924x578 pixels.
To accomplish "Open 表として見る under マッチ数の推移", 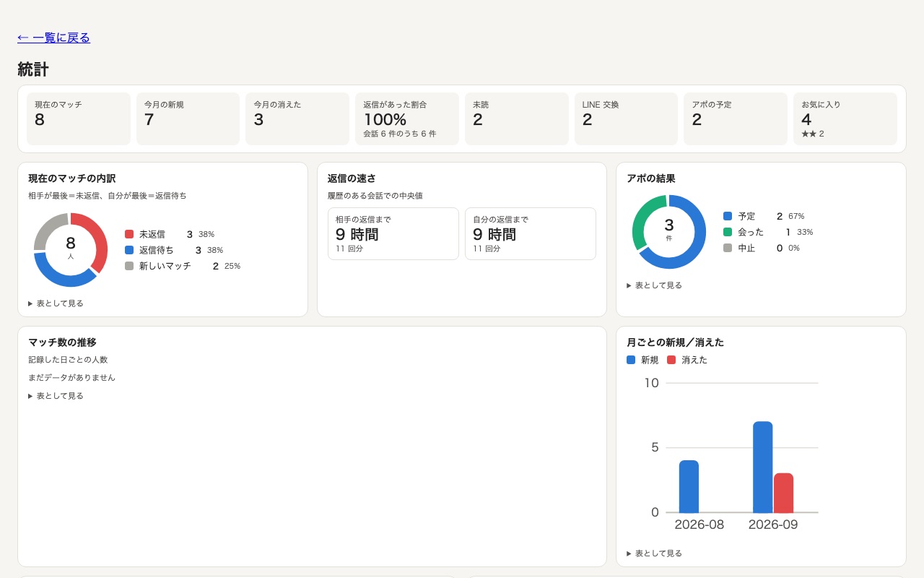I will (x=56, y=396).
